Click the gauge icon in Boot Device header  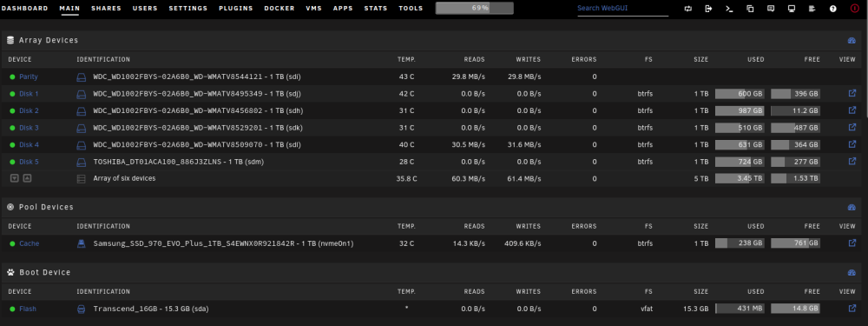852,273
